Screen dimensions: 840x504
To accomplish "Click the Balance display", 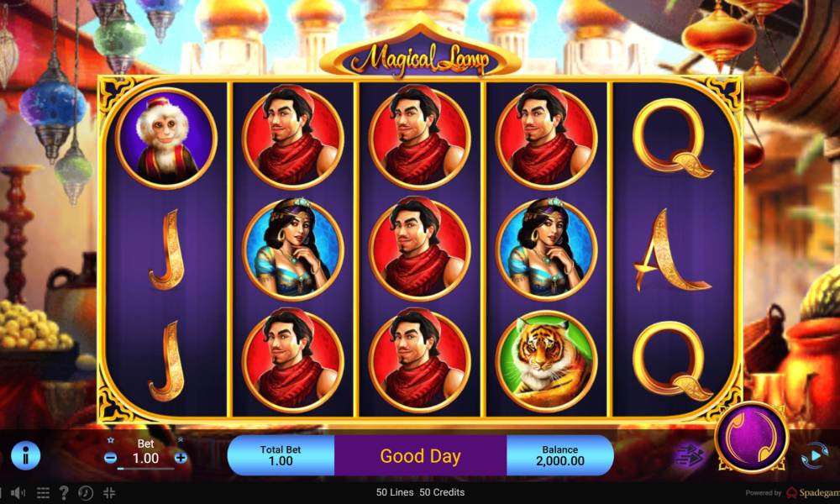I will click(559, 455).
